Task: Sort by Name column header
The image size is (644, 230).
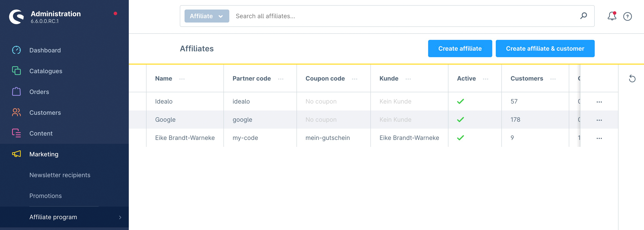Action: (164, 78)
